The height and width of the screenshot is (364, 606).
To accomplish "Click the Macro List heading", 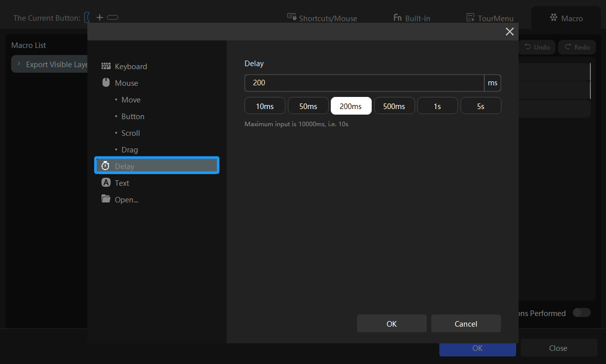I will (x=29, y=45).
